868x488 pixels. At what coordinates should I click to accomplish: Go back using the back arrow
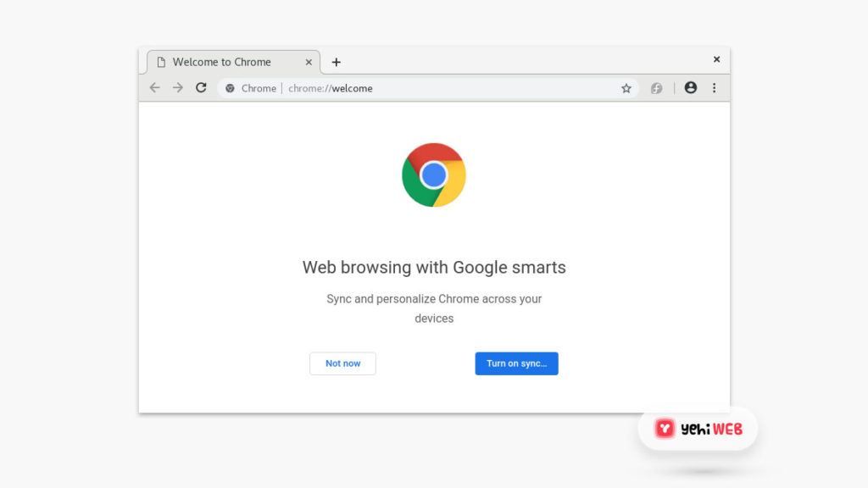click(x=154, y=88)
